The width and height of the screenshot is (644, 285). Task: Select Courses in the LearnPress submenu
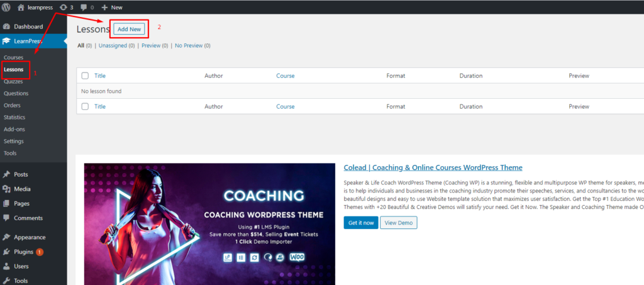tap(13, 57)
